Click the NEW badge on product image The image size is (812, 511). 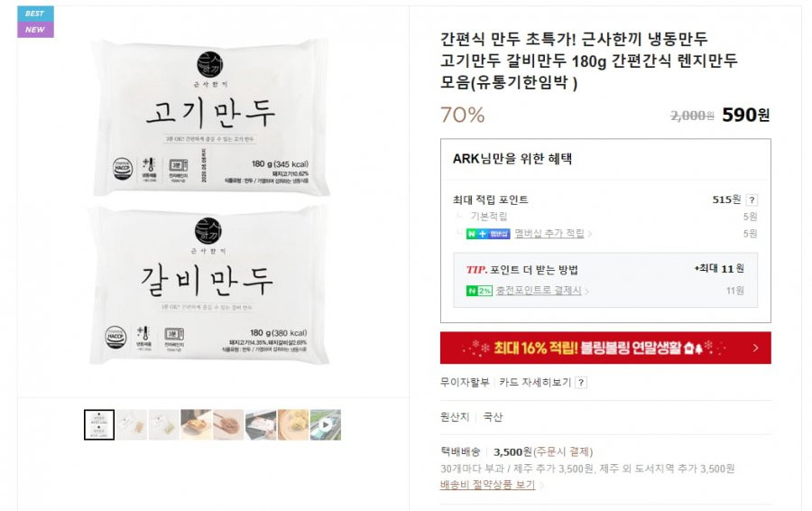[35, 30]
